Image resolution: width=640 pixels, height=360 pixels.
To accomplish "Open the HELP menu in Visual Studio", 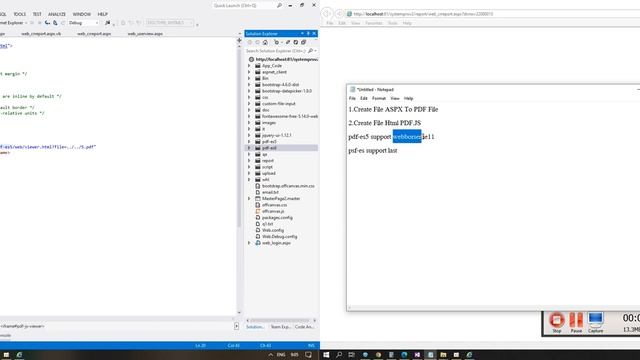I will point(102,14).
